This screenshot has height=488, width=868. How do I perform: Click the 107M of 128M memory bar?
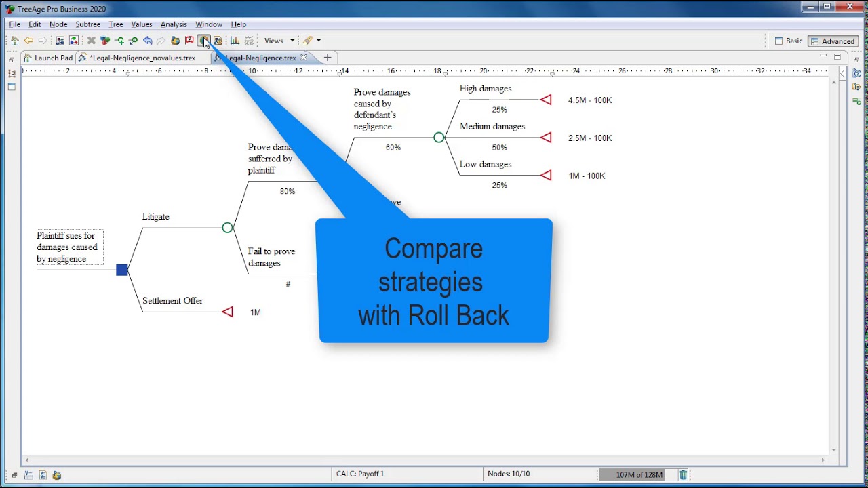637,475
